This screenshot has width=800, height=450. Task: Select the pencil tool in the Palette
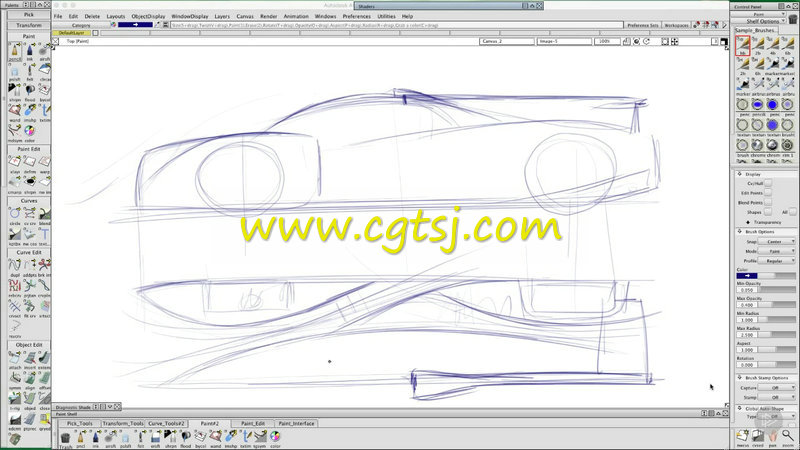click(15, 51)
